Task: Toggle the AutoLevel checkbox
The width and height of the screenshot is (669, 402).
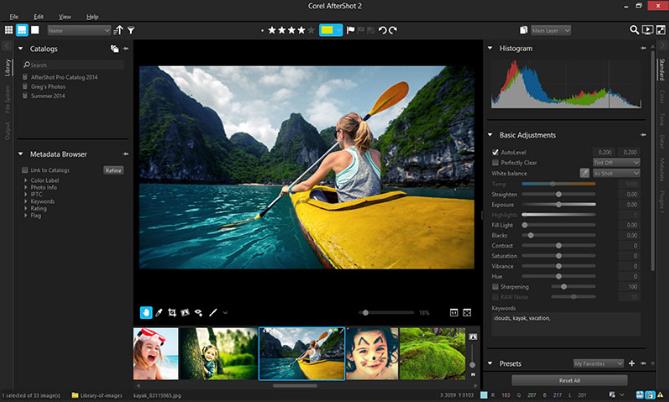Action: (x=495, y=151)
